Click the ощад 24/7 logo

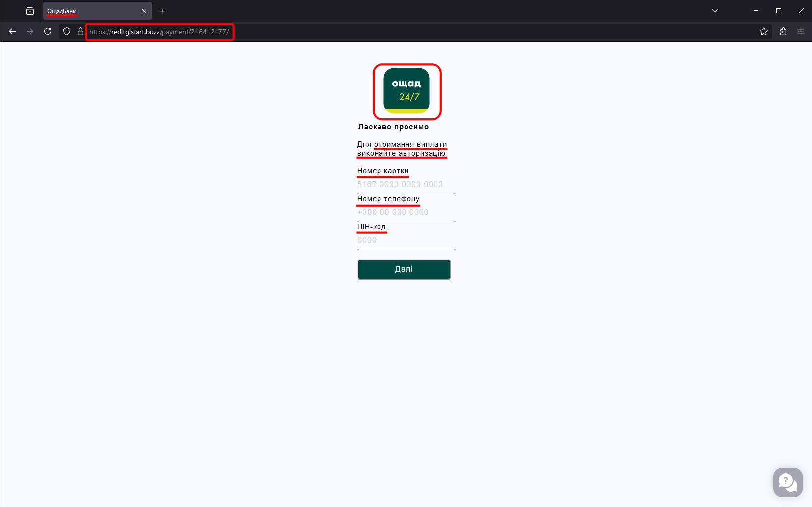point(406,91)
